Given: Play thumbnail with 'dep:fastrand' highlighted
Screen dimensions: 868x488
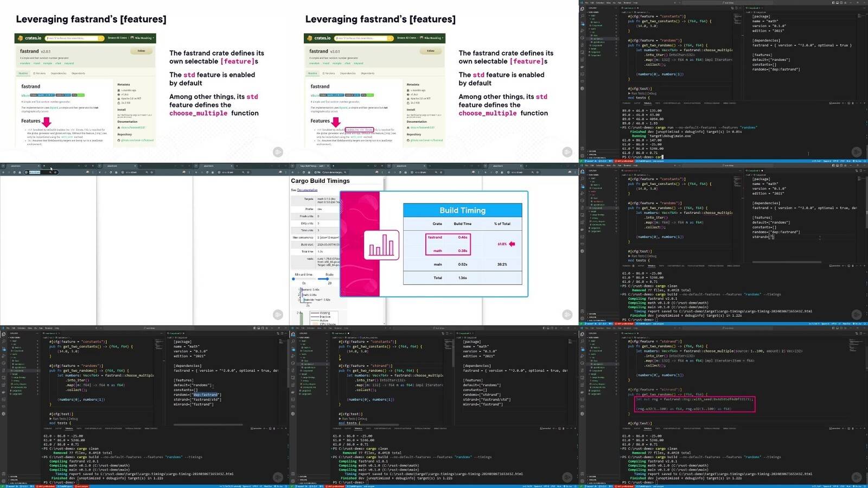Looking at the screenshot, I should pyautogui.click(x=278, y=477).
